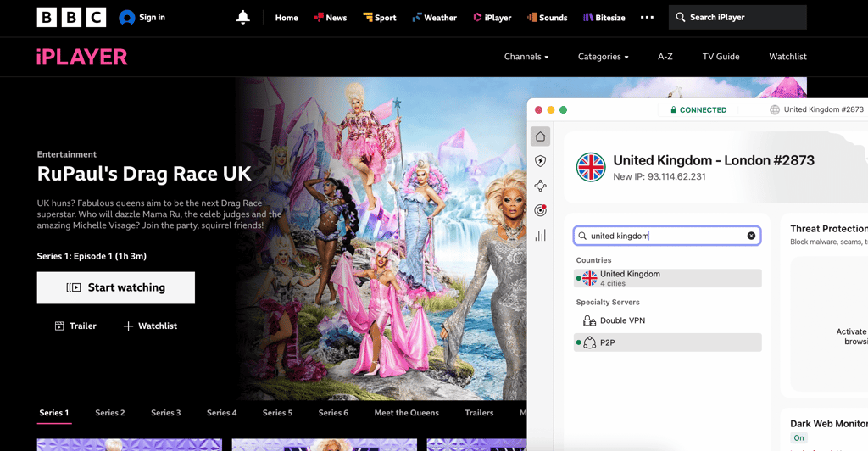Screen dimensions: 868x451
Task: Open the Home link in BBC navigation
Action: pyautogui.click(x=287, y=18)
